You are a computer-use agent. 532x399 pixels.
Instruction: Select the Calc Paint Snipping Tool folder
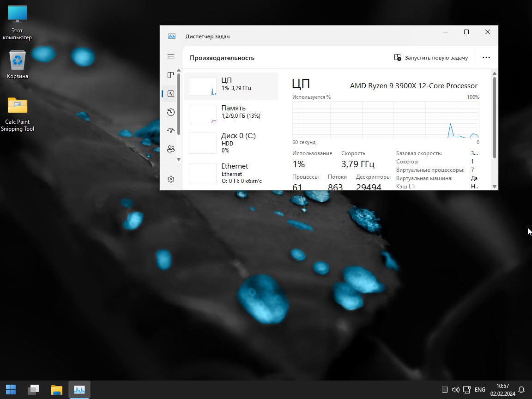point(17,114)
